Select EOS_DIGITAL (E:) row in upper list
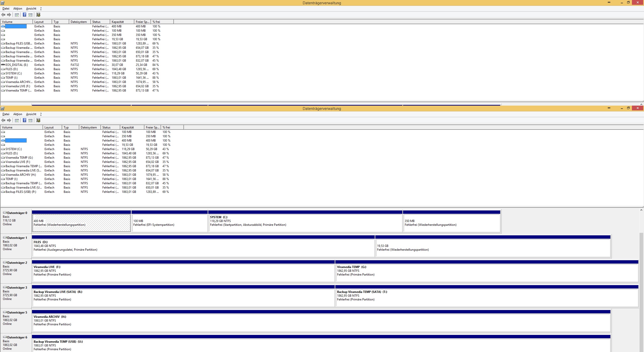Screen dimensions: 644x352 coord(17,65)
